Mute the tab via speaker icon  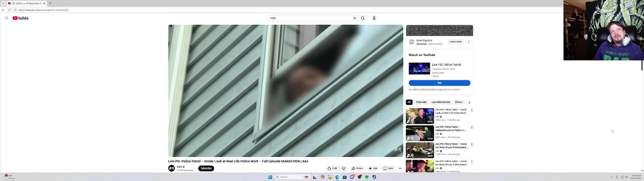14,3
